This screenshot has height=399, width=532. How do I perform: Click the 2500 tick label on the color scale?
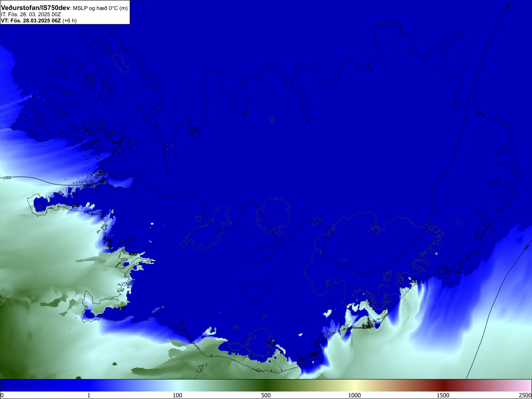(525, 395)
